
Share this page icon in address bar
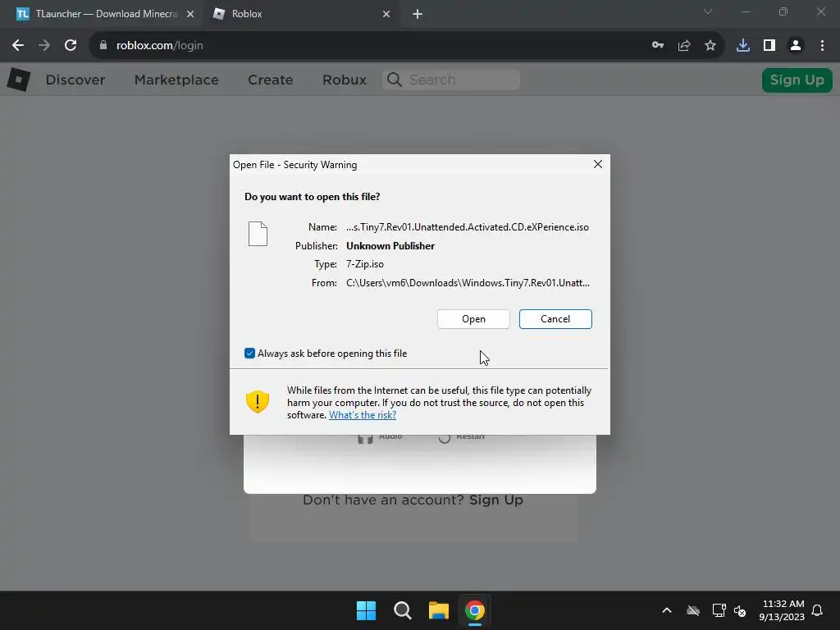[684, 46]
